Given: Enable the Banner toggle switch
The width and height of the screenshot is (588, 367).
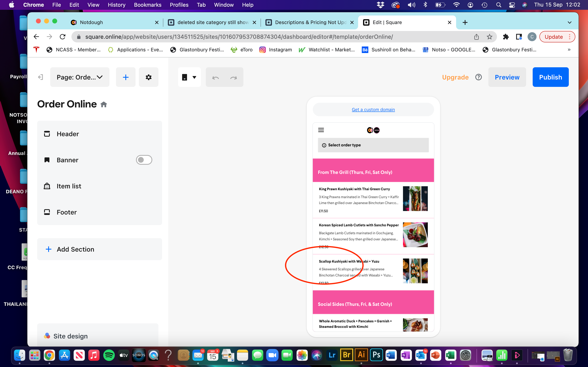Looking at the screenshot, I should pyautogui.click(x=144, y=160).
